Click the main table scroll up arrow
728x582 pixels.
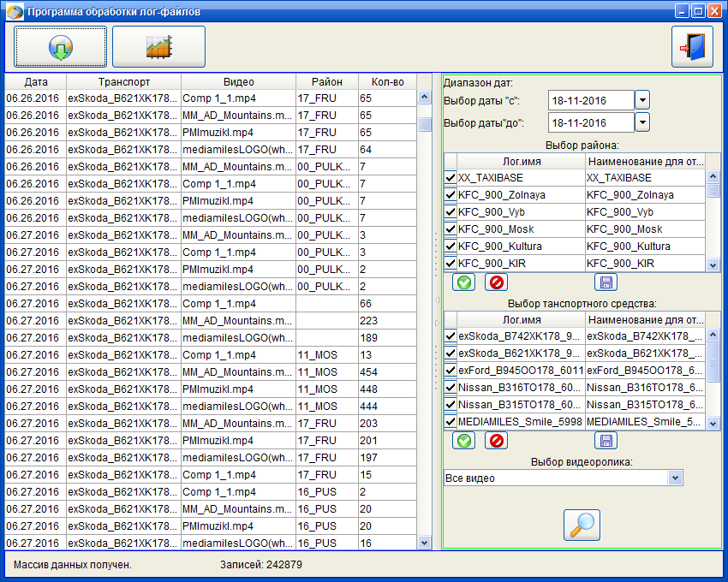424,98
